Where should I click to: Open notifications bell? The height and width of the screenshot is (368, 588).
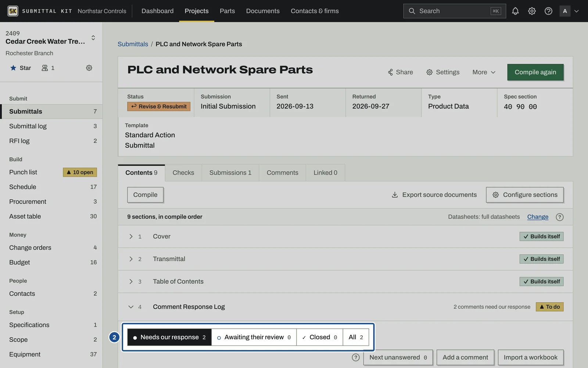(x=515, y=11)
